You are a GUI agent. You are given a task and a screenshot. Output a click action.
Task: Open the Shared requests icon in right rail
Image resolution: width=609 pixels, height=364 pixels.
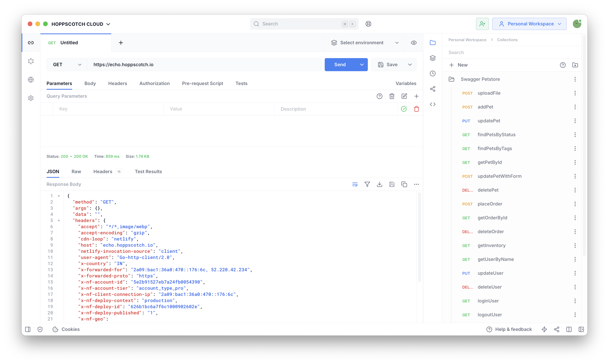tap(432, 89)
